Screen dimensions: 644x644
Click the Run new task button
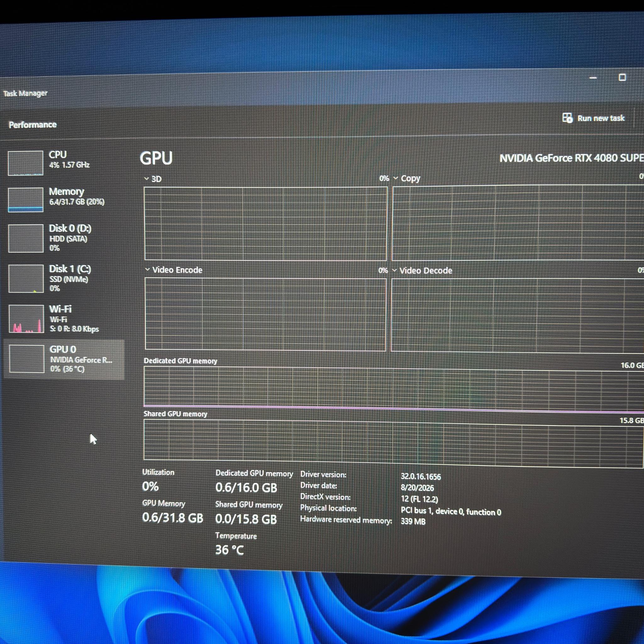pyautogui.click(x=593, y=118)
